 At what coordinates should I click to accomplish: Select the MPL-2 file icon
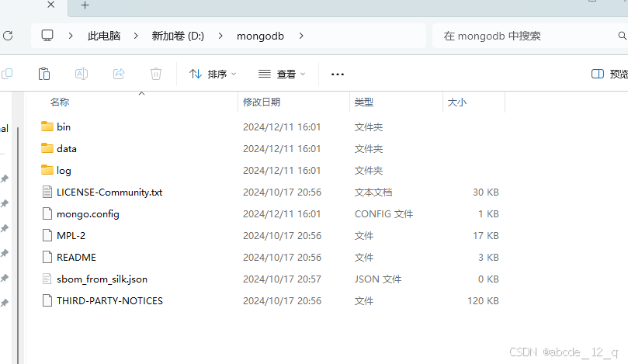click(47, 235)
